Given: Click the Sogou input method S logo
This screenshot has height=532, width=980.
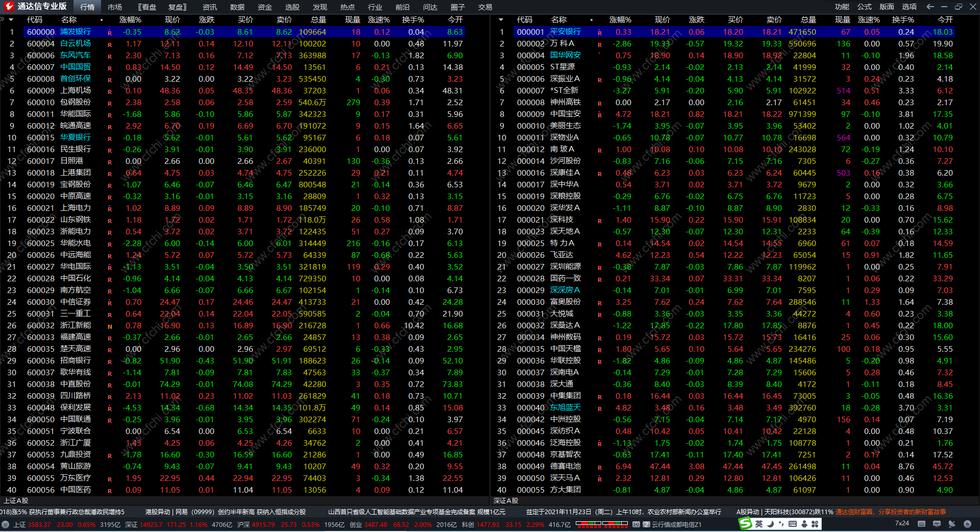Looking at the screenshot, I should pos(746,524).
